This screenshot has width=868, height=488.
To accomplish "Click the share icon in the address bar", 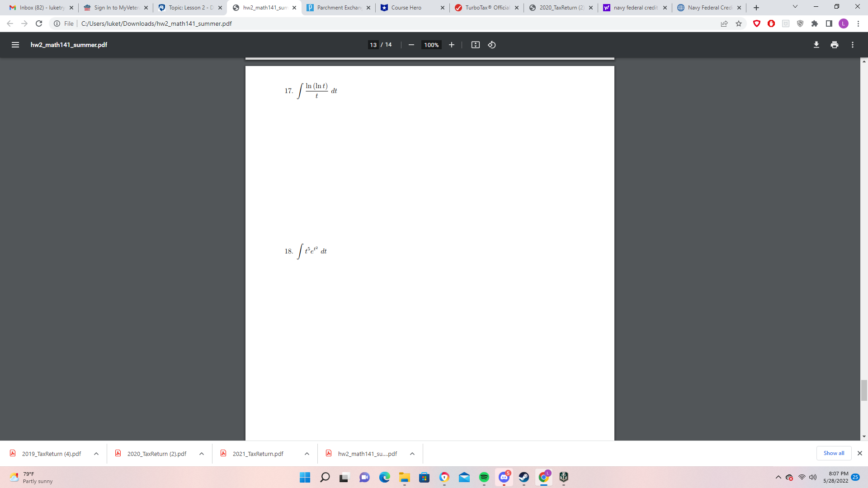I will click(x=725, y=23).
